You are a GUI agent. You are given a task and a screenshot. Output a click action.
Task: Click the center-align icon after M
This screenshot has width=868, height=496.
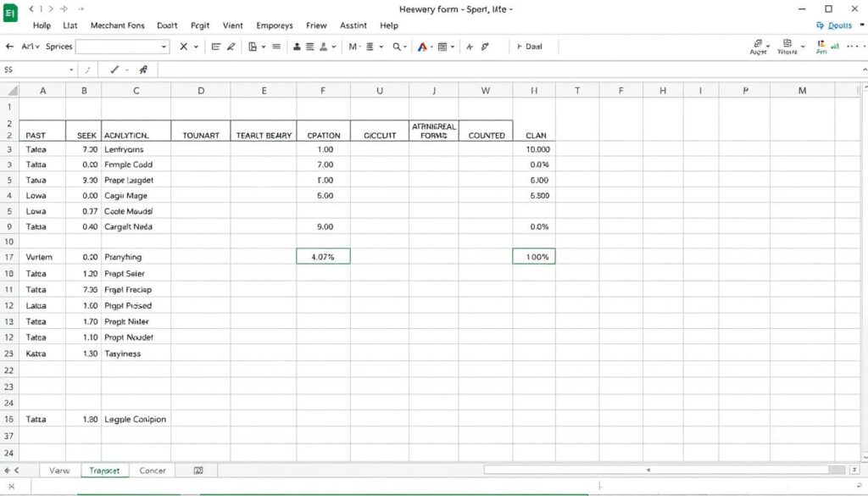click(370, 47)
